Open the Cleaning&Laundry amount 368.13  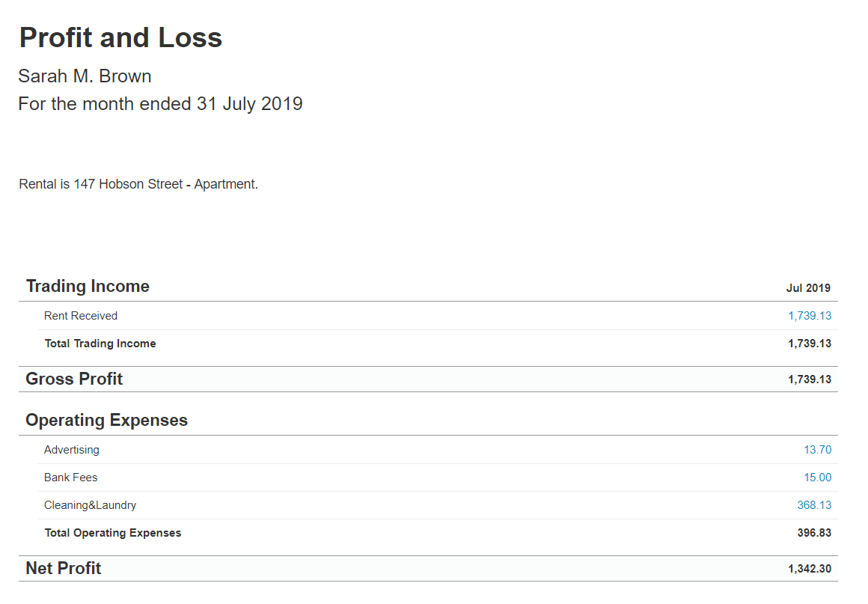[814, 505]
